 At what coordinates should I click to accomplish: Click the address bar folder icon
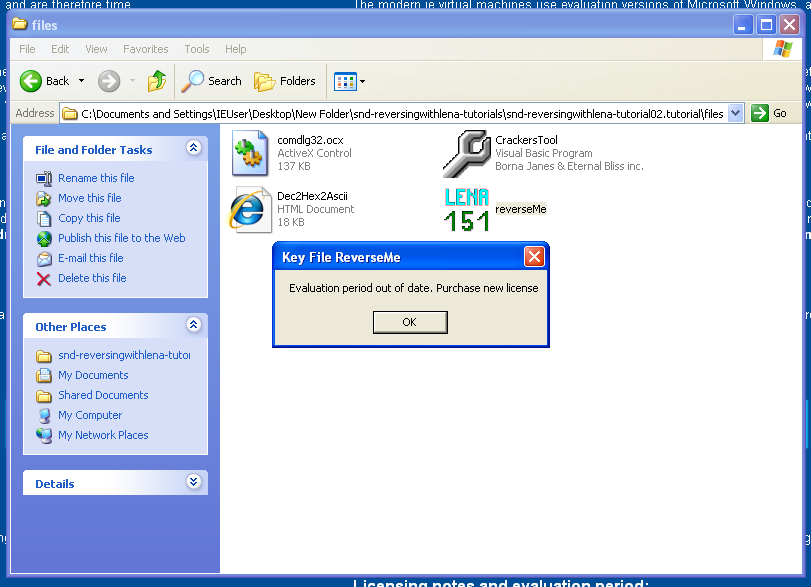(x=70, y=114)
